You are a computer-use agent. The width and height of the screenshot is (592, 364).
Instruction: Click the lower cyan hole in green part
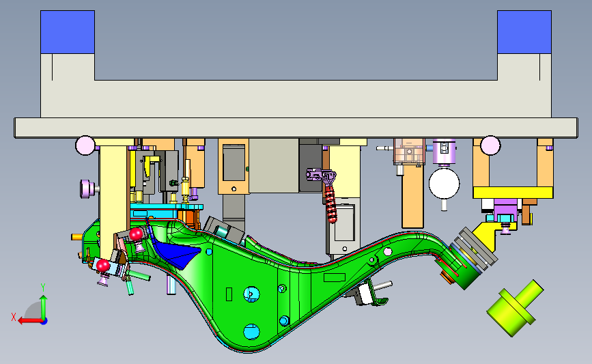click(x=251, y=332)
